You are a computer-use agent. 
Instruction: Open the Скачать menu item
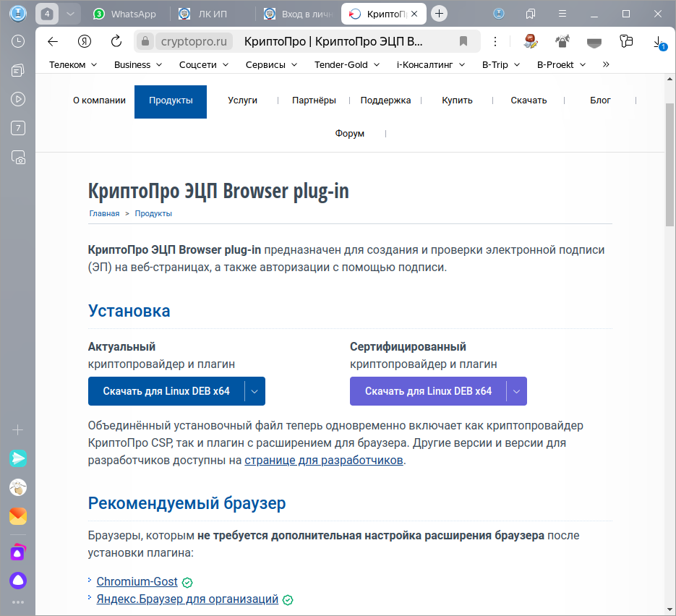[x=529, y=100]
